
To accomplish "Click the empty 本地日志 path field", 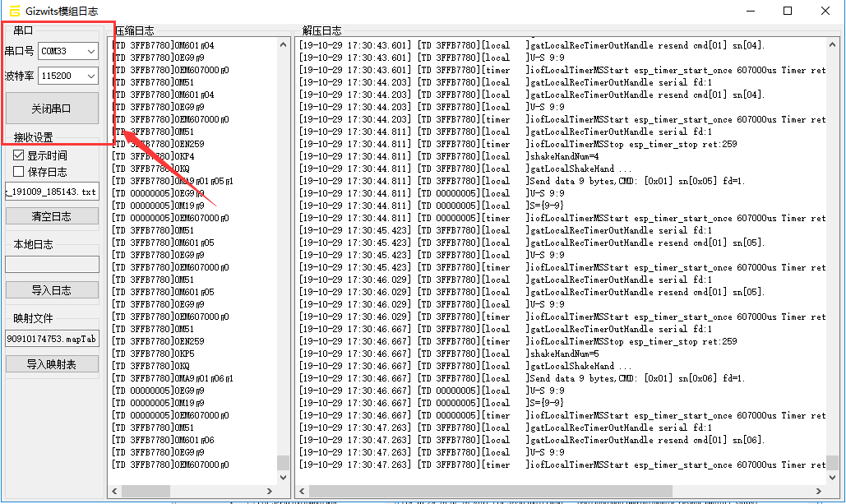I will [x=52, y=265].
